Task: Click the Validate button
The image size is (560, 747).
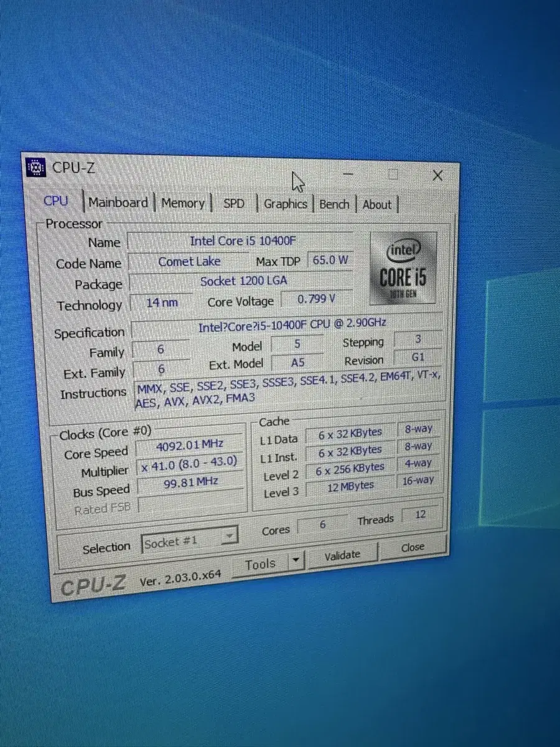Action: pyautogui.click(x=342, y=555)
